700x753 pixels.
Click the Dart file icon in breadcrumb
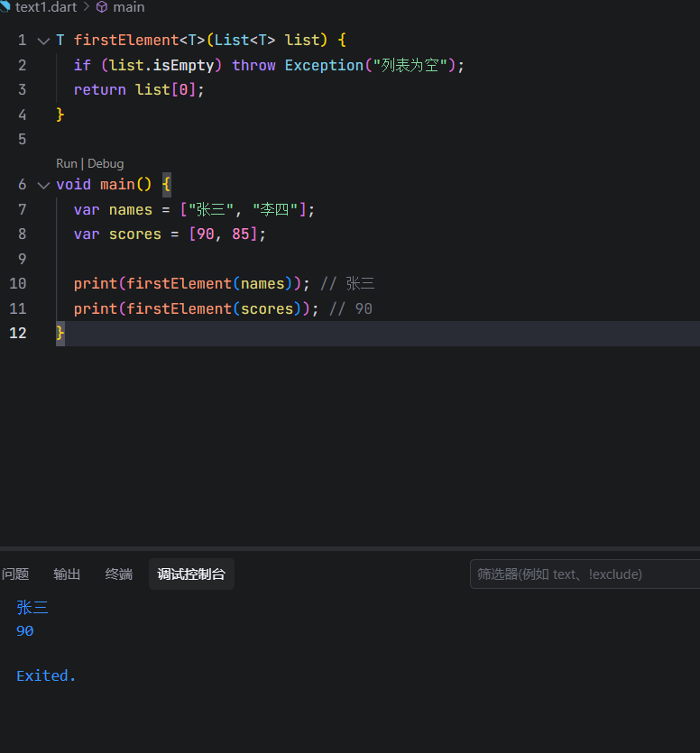point(5,6)
